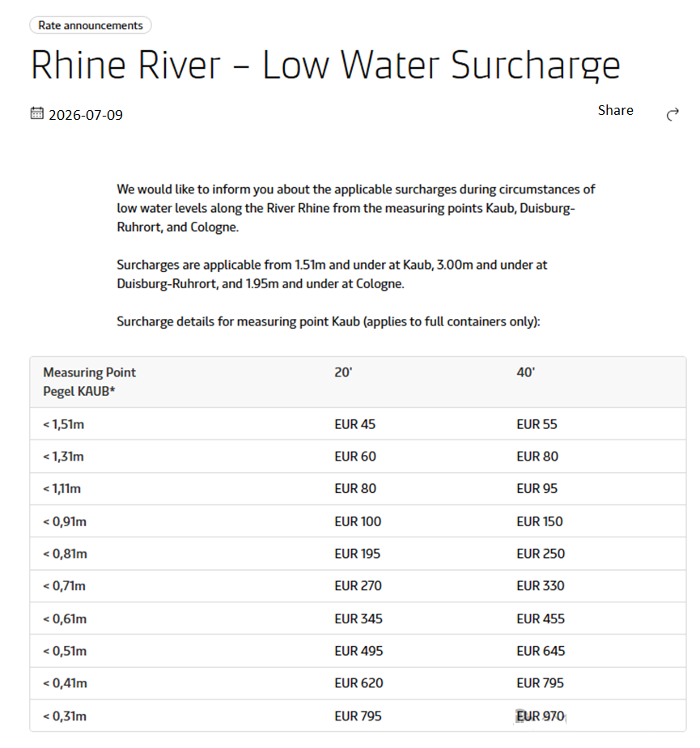Viewport: 700px width, 748px height.
Task: Click EUR 45 in the 20' column
Action: [354, 424]
